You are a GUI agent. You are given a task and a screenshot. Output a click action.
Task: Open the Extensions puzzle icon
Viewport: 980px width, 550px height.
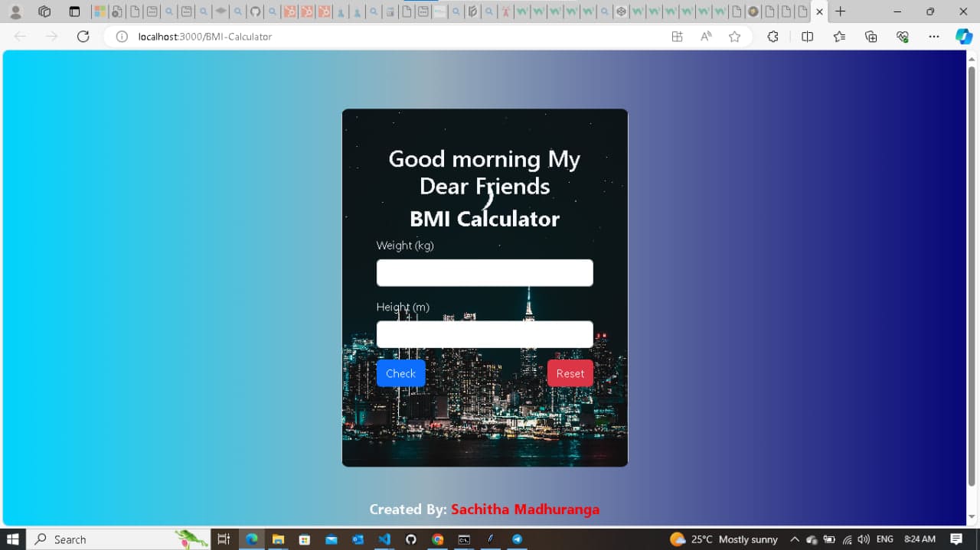tap(773, 37)
